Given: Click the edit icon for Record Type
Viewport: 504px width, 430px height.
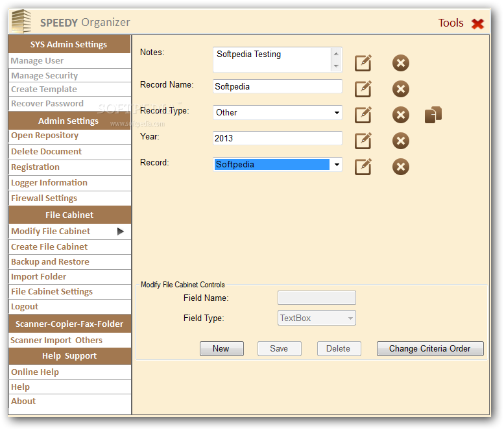Looking at the screenshot, I should (363, 115).
